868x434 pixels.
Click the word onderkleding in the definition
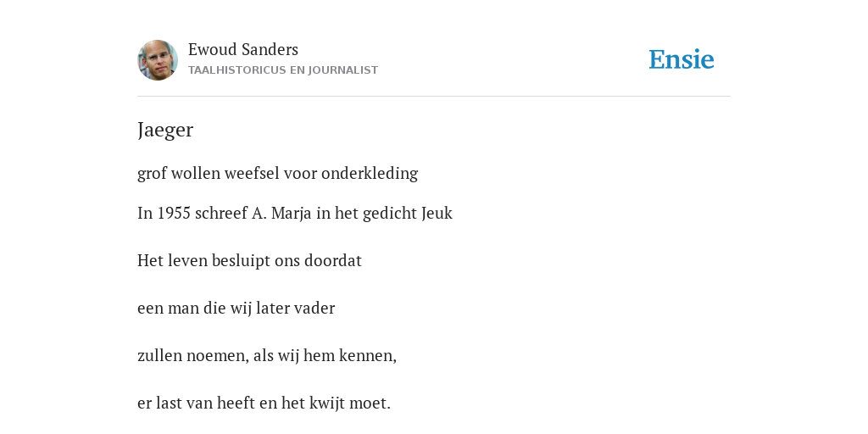370,173
